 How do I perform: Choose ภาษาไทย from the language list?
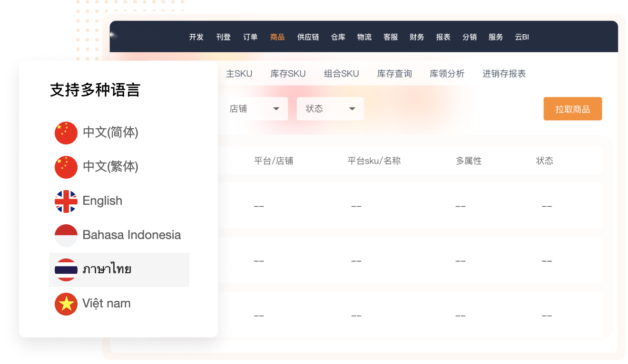coord(107,269)
